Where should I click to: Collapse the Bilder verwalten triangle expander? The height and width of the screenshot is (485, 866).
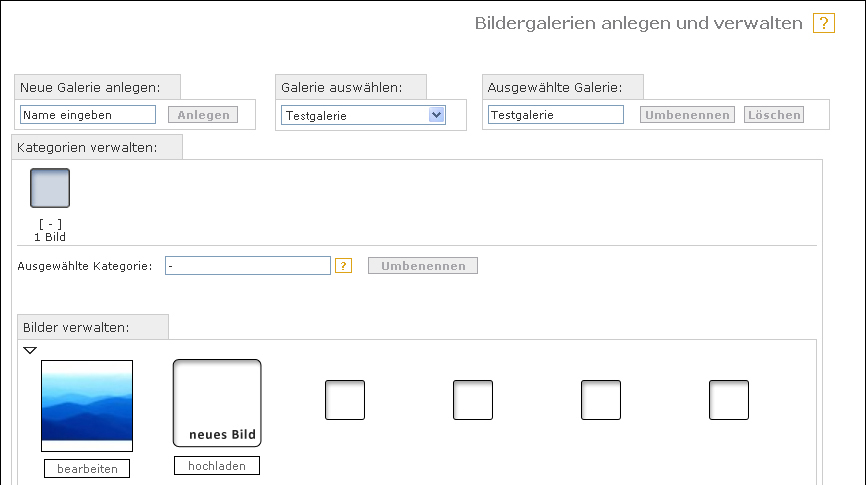[x=30, y=350]
